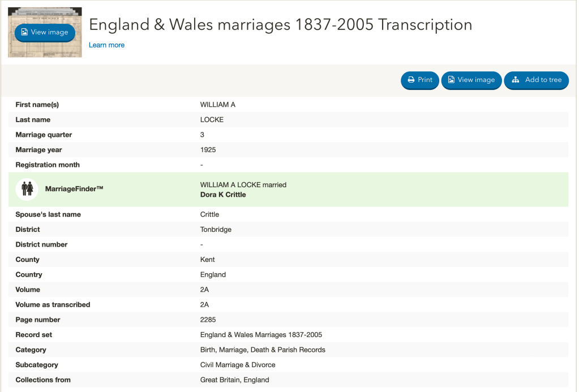The width and height of the screenshot is (579, 392).
Task: Follow the Learn more link
Action: coord(106,45)
